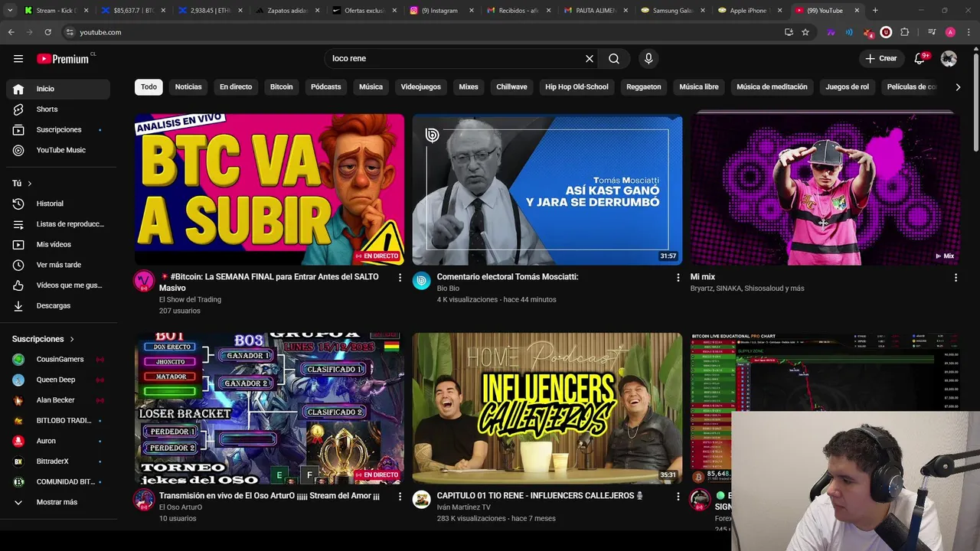Open options menu for CAPITULO 01 TIO RENE video
The image size is (980, 551).
click(678, 496)
